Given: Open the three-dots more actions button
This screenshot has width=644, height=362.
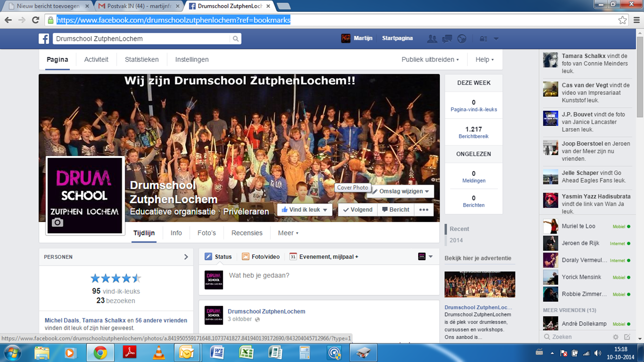Looking at the screenshot, I should (424, 210).
